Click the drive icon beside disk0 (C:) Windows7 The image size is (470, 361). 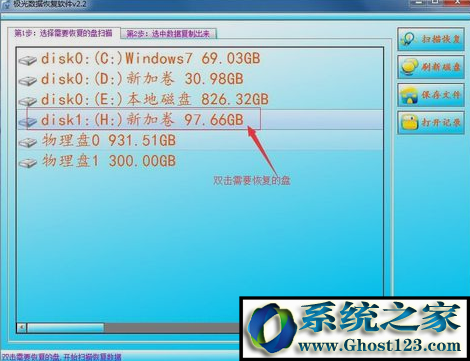click(28, 60)
